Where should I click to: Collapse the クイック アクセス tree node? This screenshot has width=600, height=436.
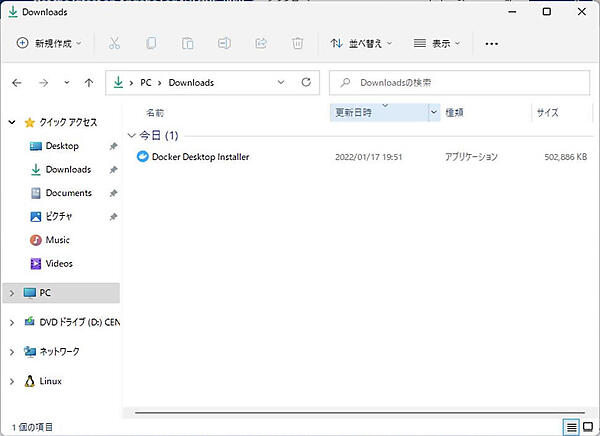coord(12,122)
